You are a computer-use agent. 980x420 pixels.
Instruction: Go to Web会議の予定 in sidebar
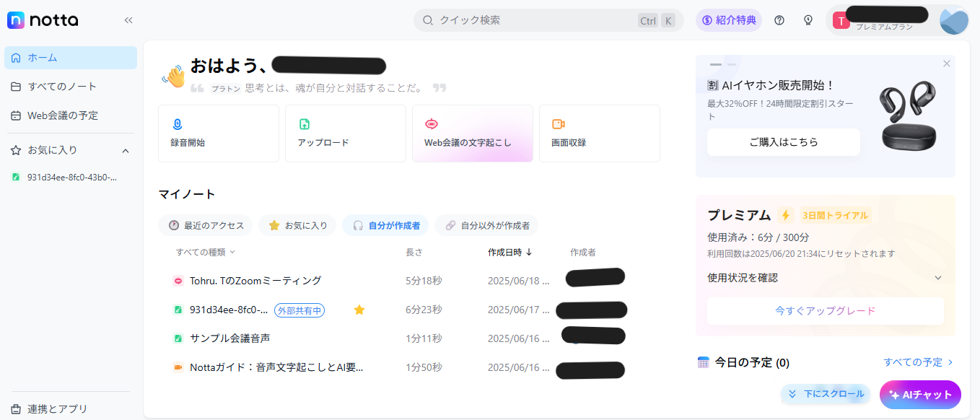63,115
